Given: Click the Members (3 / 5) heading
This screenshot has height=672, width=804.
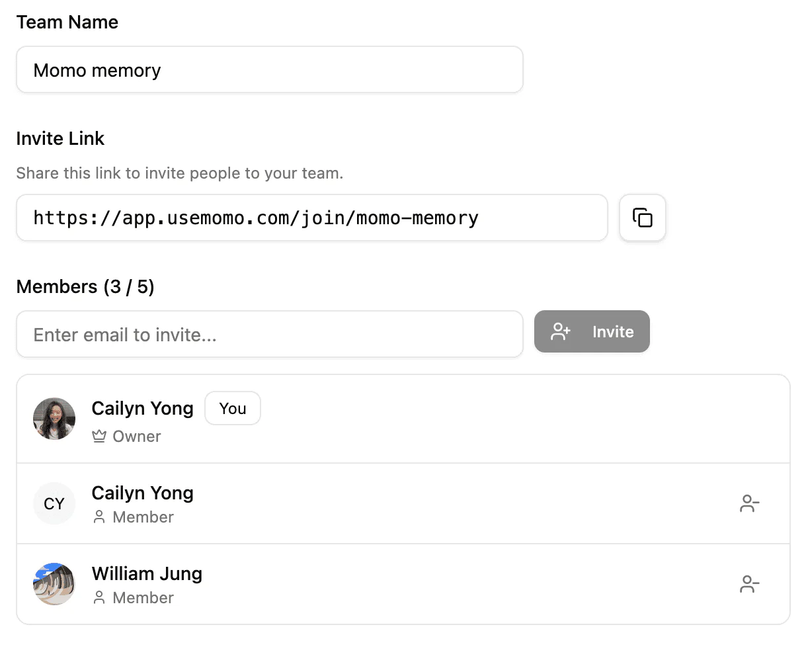Looking at the screenshot, I should coord(85,286).
